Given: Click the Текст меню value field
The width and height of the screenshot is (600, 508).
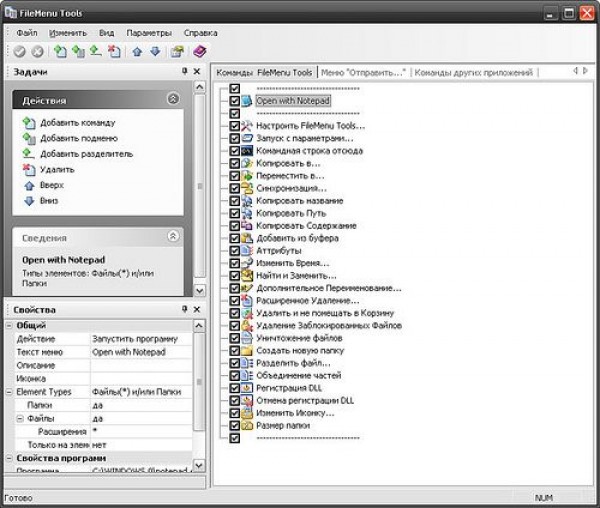Looking at the screenshot, I should pos(140,352).
